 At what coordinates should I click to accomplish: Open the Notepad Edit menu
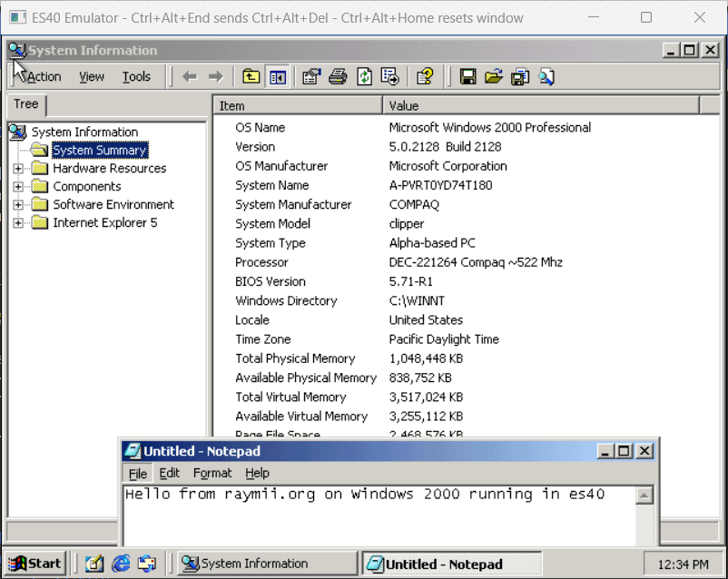169,473
